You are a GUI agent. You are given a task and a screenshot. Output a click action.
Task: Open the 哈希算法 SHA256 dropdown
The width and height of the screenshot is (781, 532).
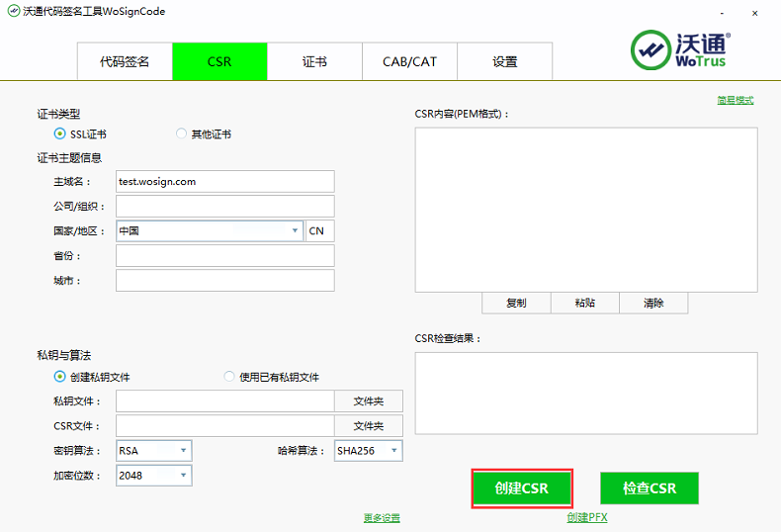coord(392,451)
